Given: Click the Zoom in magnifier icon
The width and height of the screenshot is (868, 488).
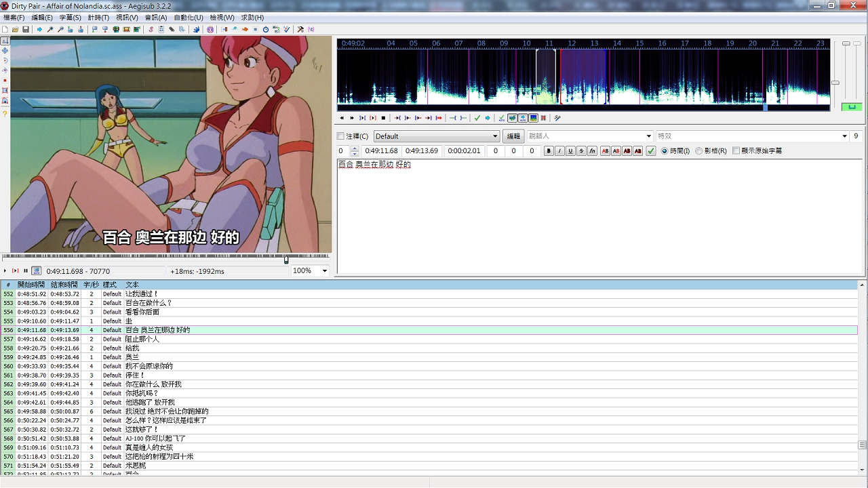Looking at the screenshot, I should point(50,30).
